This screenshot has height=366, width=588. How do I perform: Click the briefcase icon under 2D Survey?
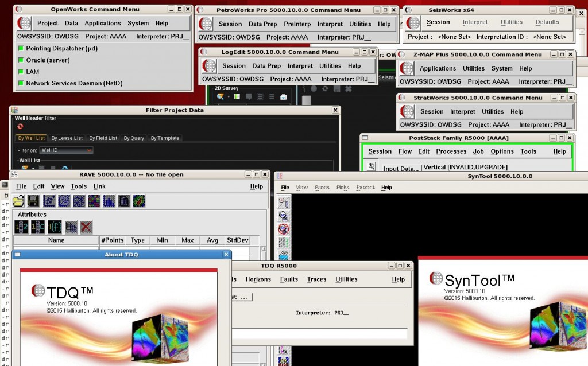284,97
